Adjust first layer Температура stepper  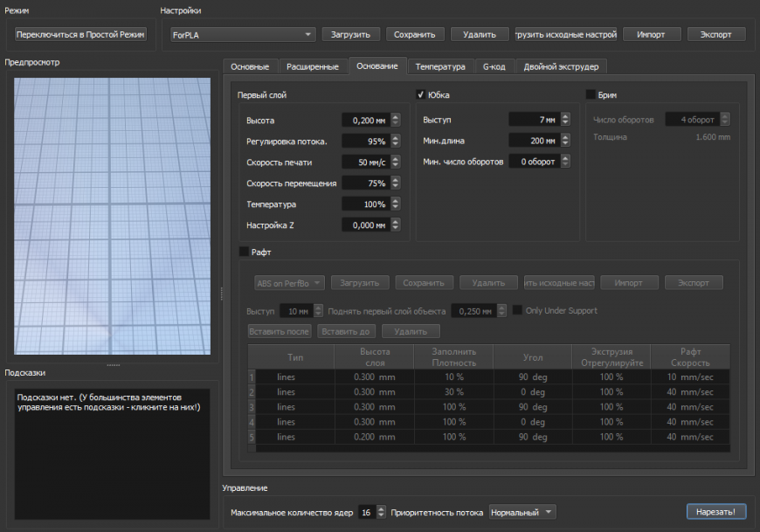click(396, 204)
